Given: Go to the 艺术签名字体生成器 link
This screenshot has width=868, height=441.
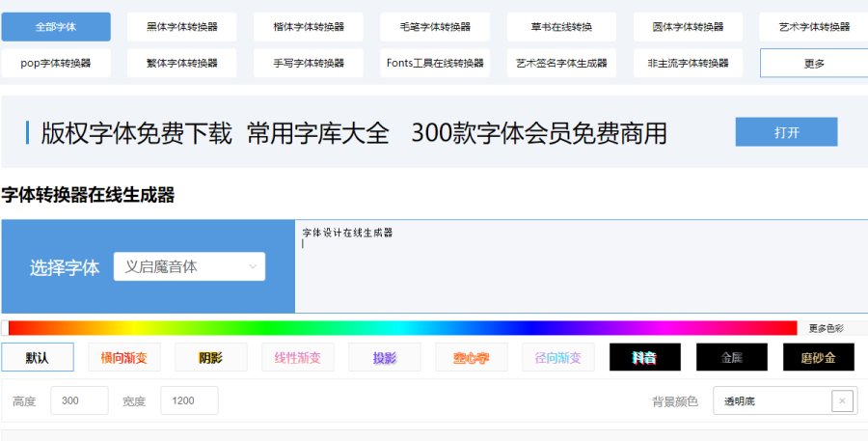Looking at the screenshot, I should click(561, 63).
